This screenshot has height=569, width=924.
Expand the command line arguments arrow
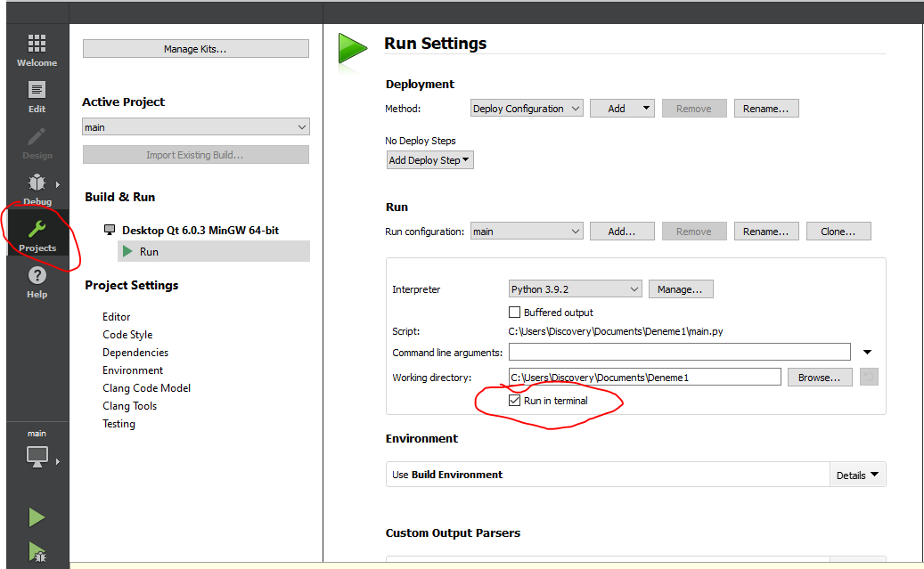pos(868,353)
